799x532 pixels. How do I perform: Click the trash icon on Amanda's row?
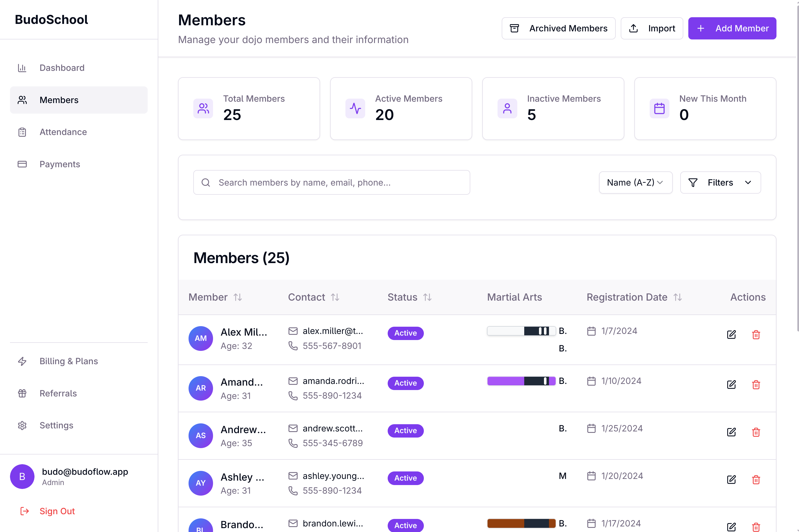[756, 385]
